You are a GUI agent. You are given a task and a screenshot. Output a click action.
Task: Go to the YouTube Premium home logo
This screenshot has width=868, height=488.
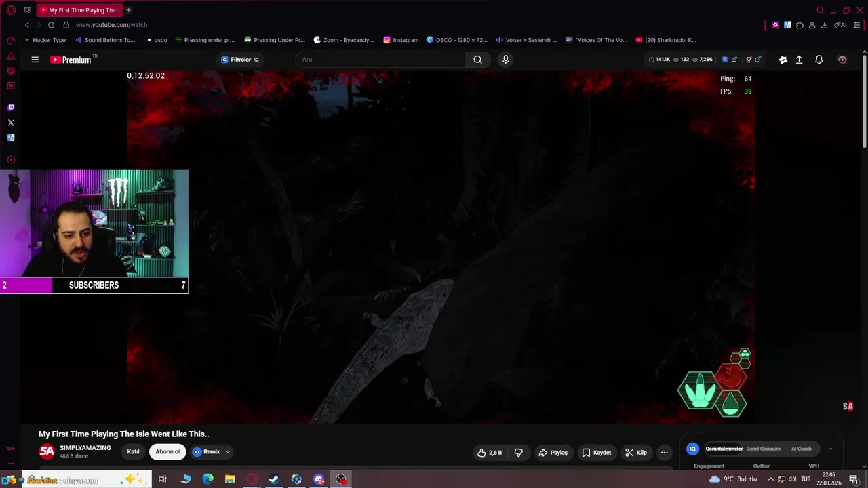click(71, 60)
